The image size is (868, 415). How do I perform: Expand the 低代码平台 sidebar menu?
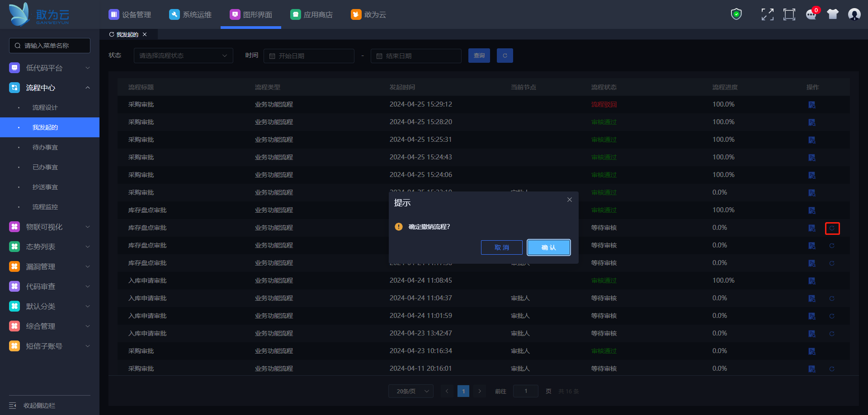[x=50, y=68]
